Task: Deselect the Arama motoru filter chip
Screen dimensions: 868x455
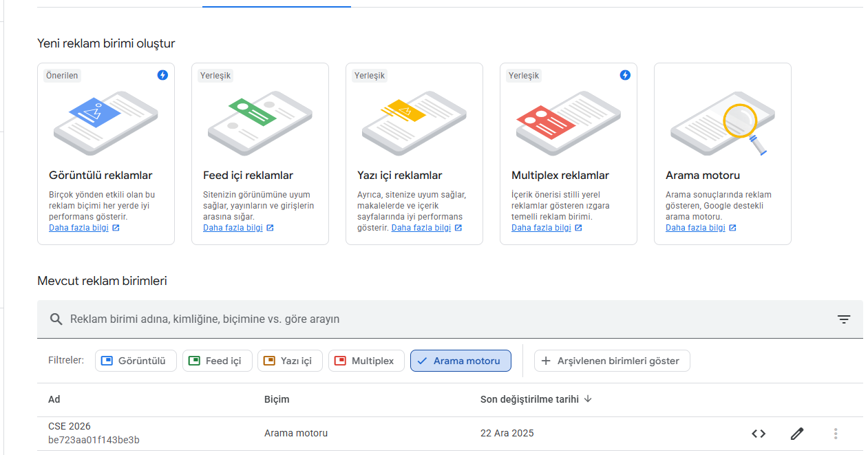Action: point(461,361)
